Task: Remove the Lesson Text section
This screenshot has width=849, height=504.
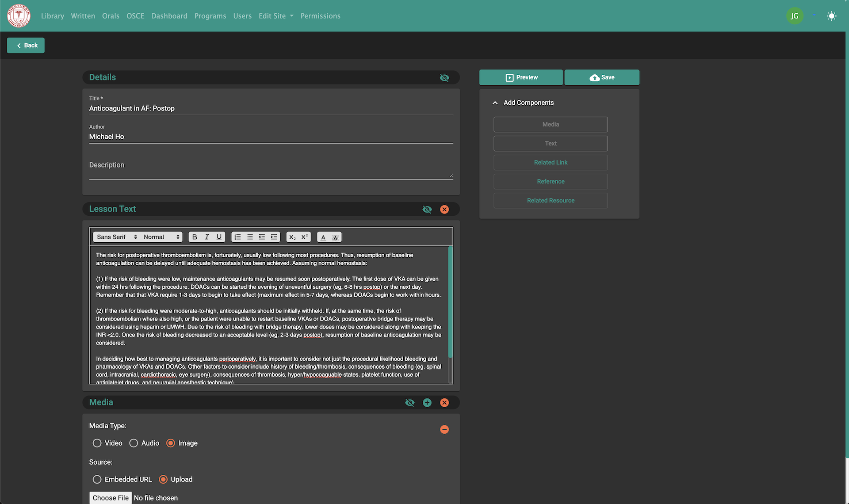Action: 444,209
